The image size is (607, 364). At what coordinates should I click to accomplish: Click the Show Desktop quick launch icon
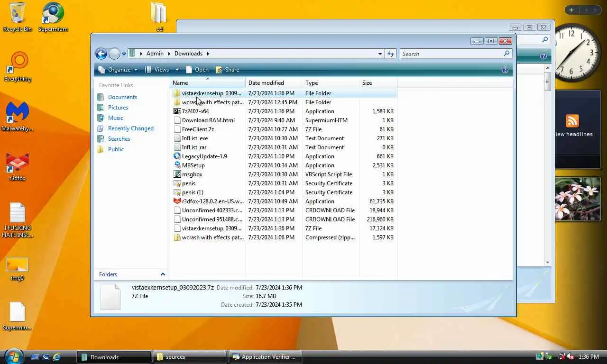(35, 357)
